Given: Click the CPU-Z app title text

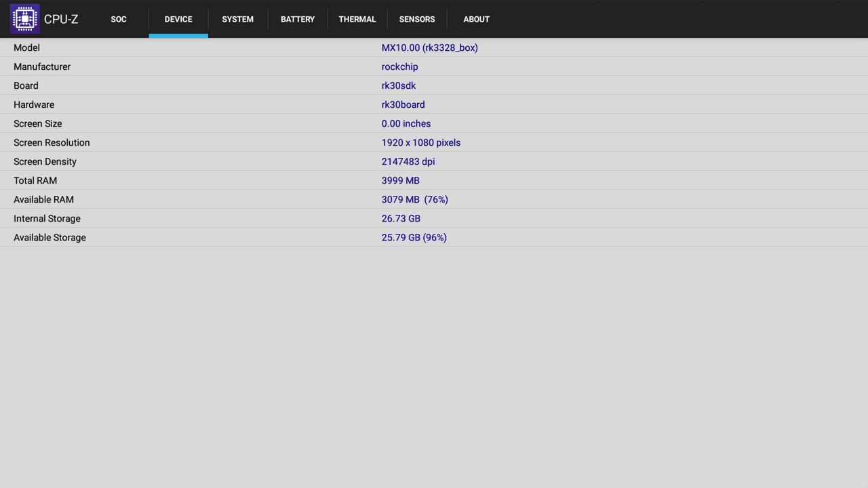Looking at the screenshot, I should tap(61, 19).
